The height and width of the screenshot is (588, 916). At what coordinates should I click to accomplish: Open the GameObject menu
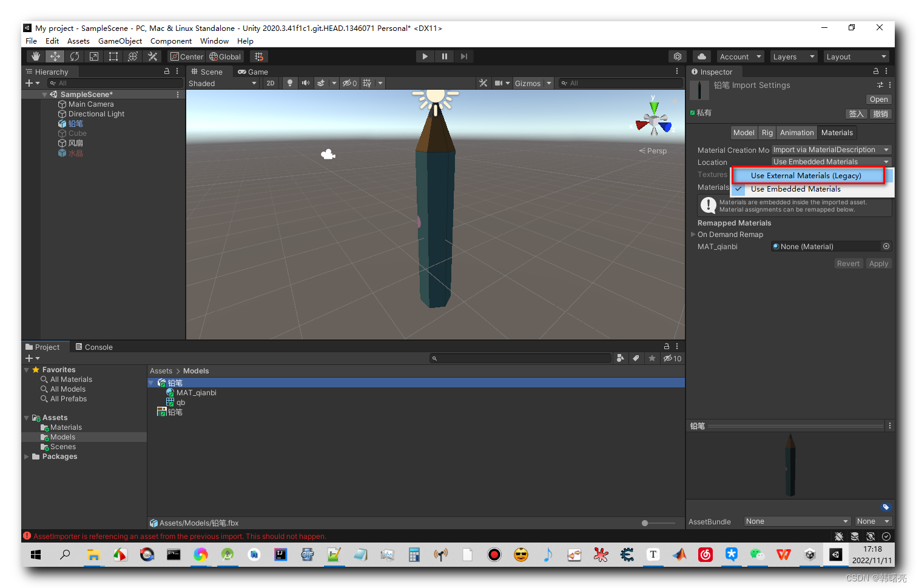120,41
